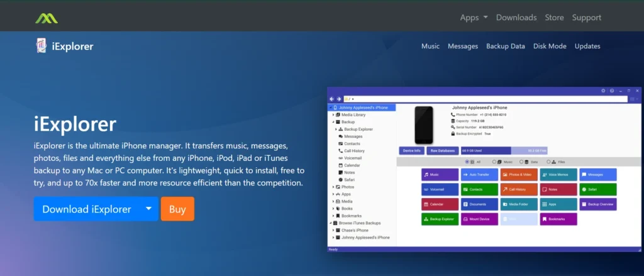Screen dimensions: 644x276
Task: Open the red Calendar tile
Action: [440, 204]
